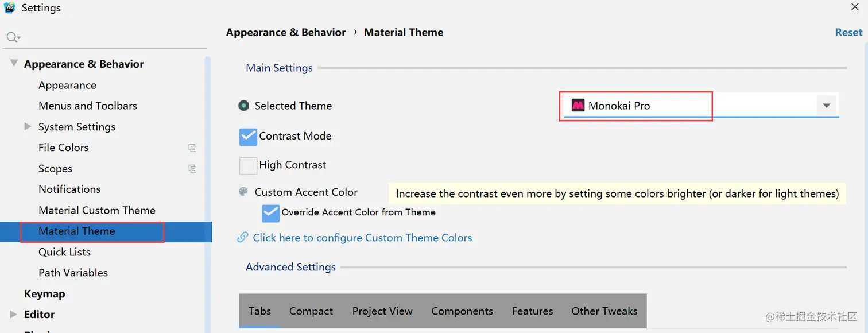Open the Selected Theme dropdown arrow
The width and height of the screenshot is (868, 333).
click(827, 106)
